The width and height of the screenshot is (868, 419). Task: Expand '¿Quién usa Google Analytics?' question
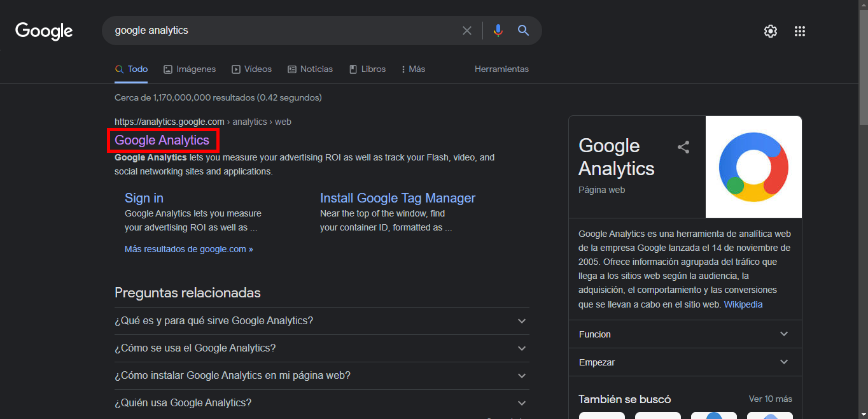click(321, 403)
